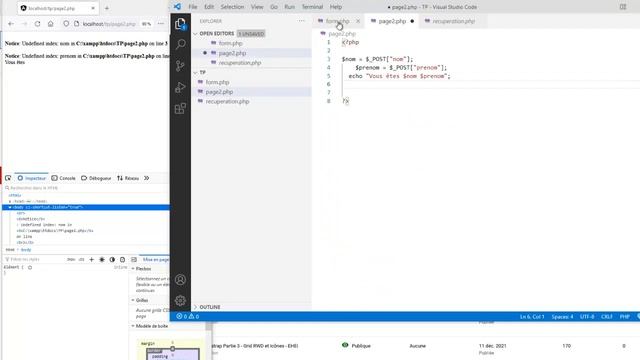Open the Firefox page actions ellipsis menu
Screen dimensions: 640x360
(x=161, y=24)
